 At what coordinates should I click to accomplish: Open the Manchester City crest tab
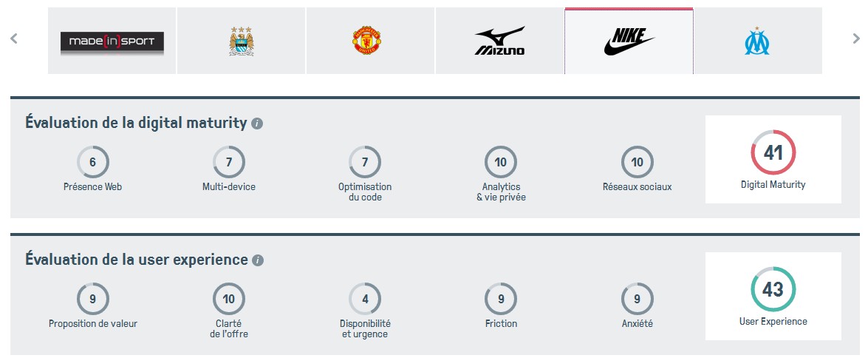[x=242, y=41]
